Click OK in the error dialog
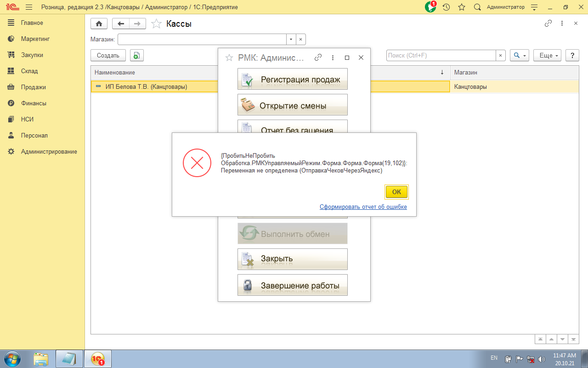The width and height of the screenshot is (588, 368). coord(396,192)
